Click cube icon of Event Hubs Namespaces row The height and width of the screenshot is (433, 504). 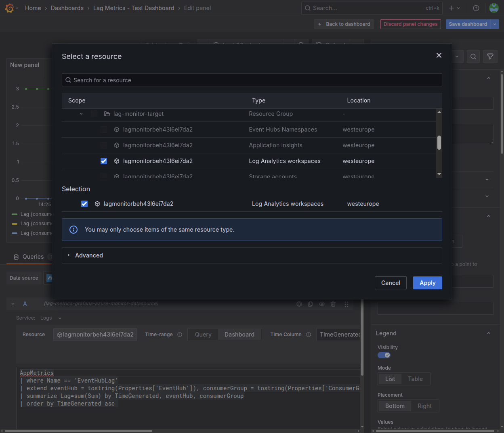[117, 130]
